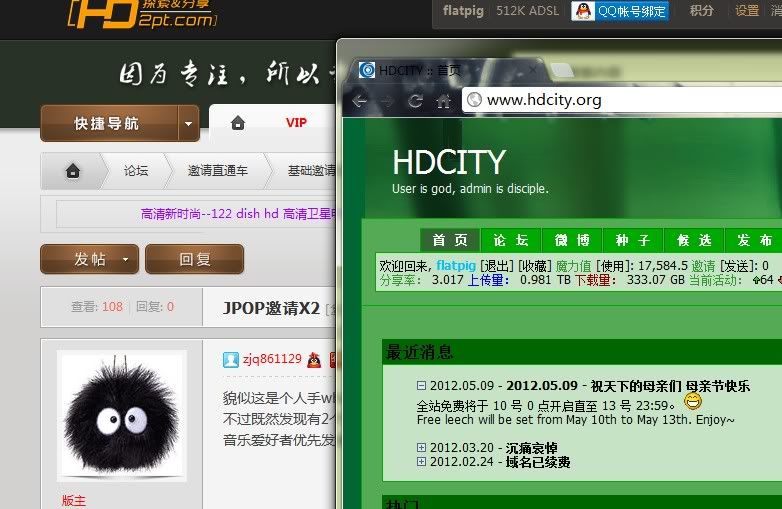782x509 pixels.
Task: Open 基础邀请 breadcrumb link
Action: tap(312, 171)
